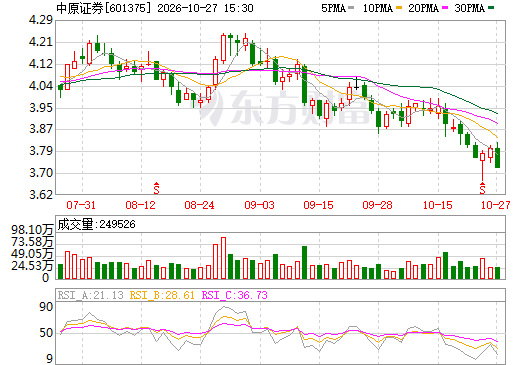Click the 4.12 price axis label
This screenshot has height=365, width=520.
tap(41, 64)
